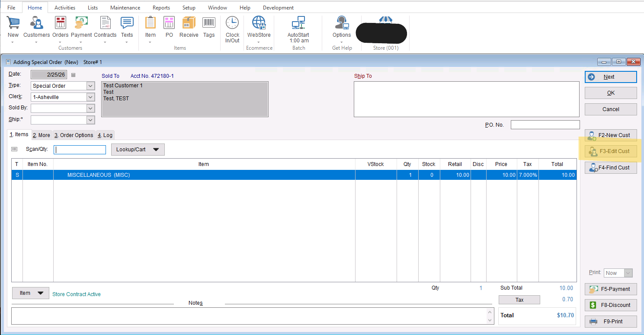The image size is (644, 335).
Task: Open the Reports menu
Action: point(161,8)
